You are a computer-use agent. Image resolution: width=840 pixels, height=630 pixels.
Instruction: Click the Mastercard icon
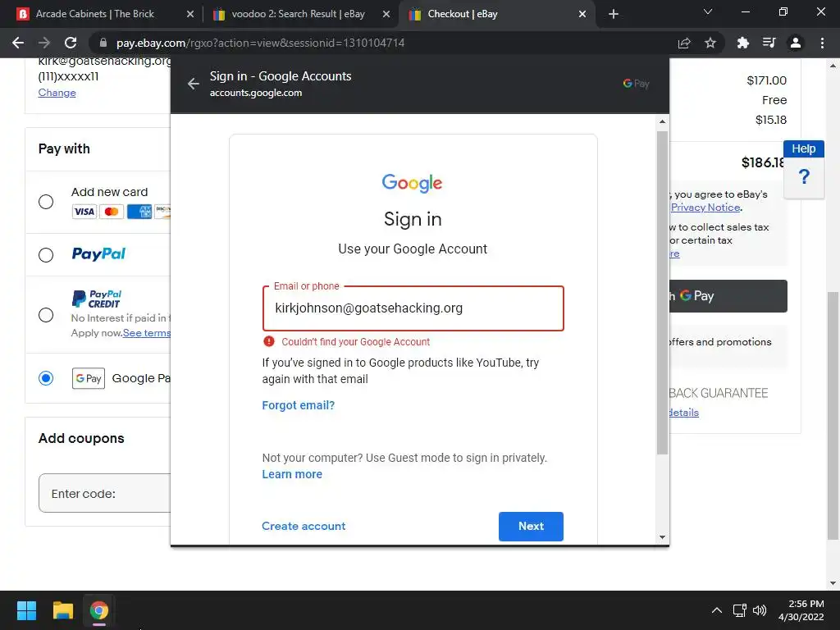[x=112, y=212]
